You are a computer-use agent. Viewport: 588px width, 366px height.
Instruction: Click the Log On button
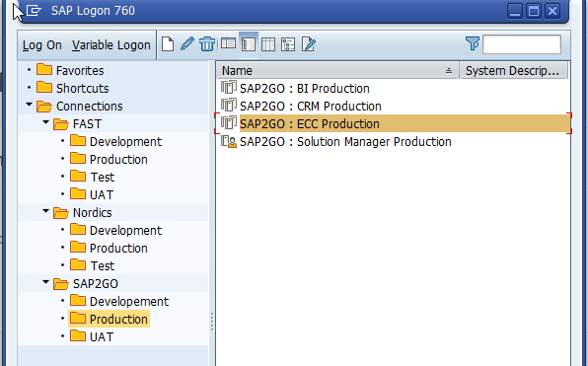pos(42,45)
